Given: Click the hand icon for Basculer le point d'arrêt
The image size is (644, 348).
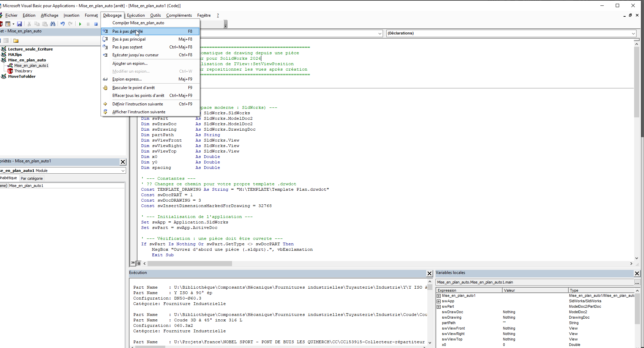Looking at the screenshot, I should [106, 88].
